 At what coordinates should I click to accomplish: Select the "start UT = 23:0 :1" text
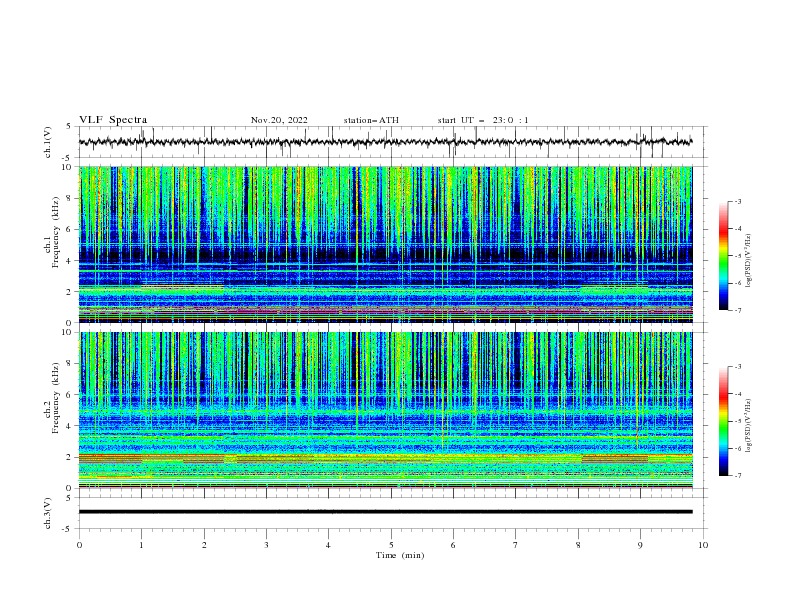click(x=483, y=120)
